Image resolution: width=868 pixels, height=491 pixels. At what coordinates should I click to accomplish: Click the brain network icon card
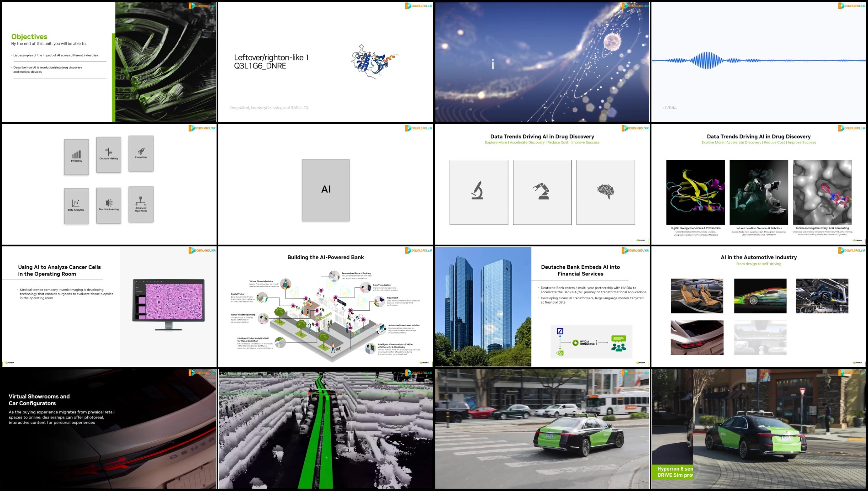pyautogui.click(x=606, y=192)
